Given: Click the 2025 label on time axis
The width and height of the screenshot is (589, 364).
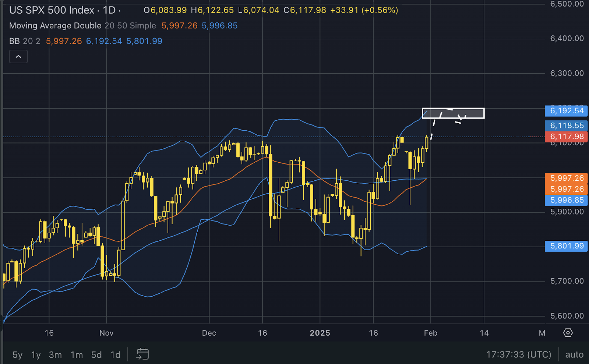Looking at the screenshot, I should (x=320, y=333).
